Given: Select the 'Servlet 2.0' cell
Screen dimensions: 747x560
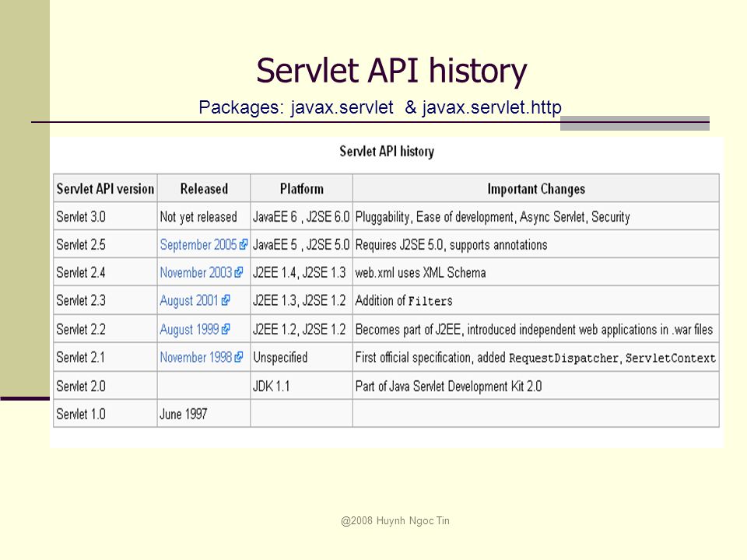Looking at the screenshot, I should coord(105,386).
